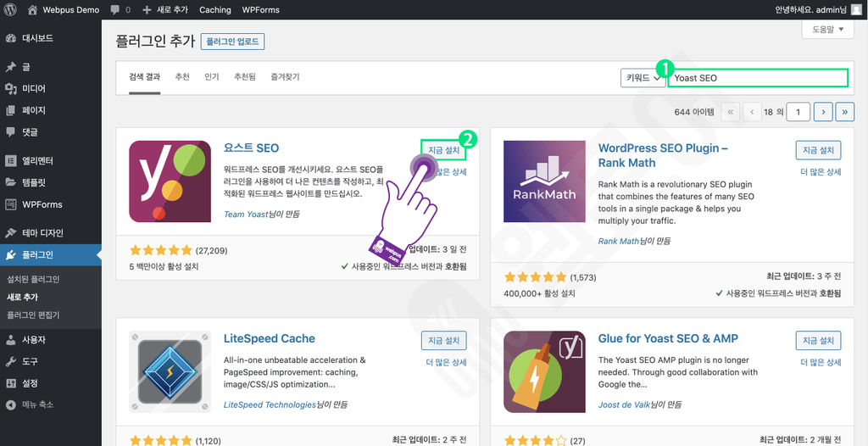This screenshot has width=868, height=446.
Task: Select the 추천 tab
Action: point(182,77)
